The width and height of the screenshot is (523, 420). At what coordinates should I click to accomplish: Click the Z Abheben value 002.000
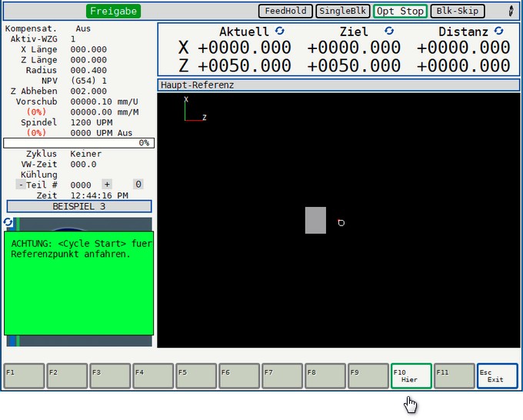pyautogui.click(x=88, y=91)
